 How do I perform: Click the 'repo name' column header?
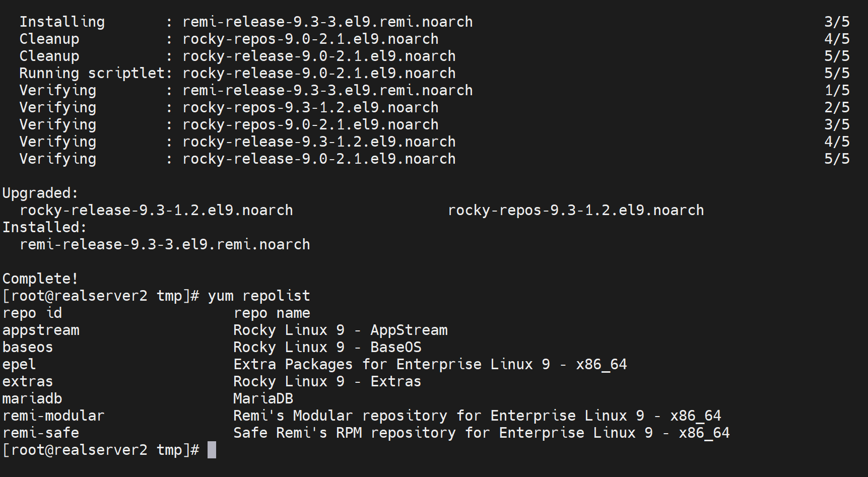click(x=272, y=313)
